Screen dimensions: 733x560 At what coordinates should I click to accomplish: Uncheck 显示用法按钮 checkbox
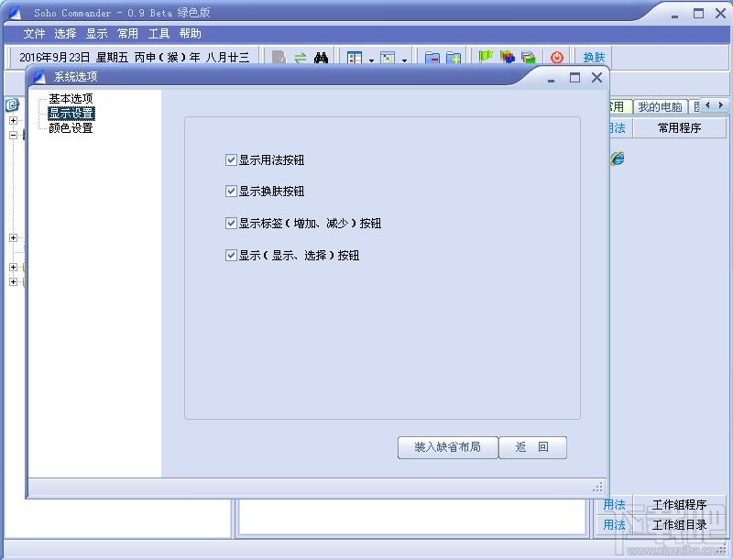231,160
